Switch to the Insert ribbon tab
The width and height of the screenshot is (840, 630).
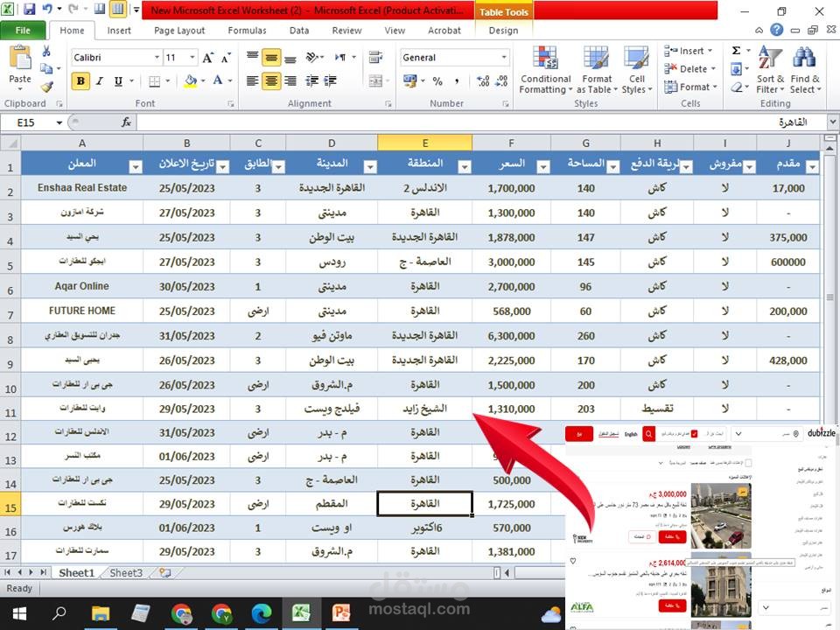[118, 31]
